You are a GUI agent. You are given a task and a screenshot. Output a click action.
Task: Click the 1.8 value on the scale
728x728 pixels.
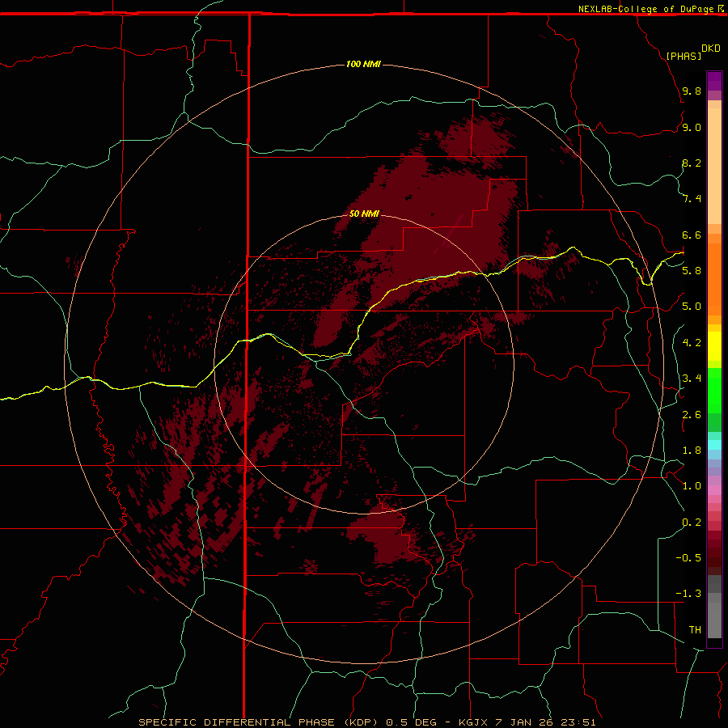coord(692,451)
